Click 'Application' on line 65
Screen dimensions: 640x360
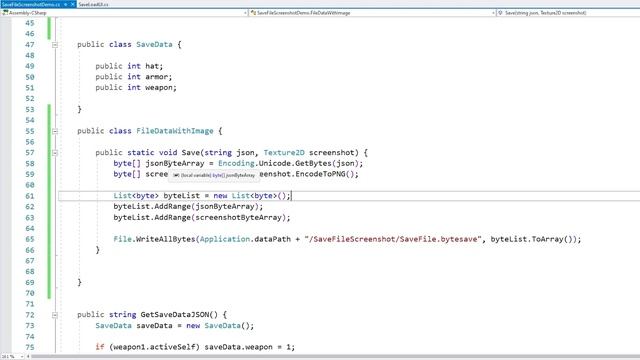click(224, 239)
